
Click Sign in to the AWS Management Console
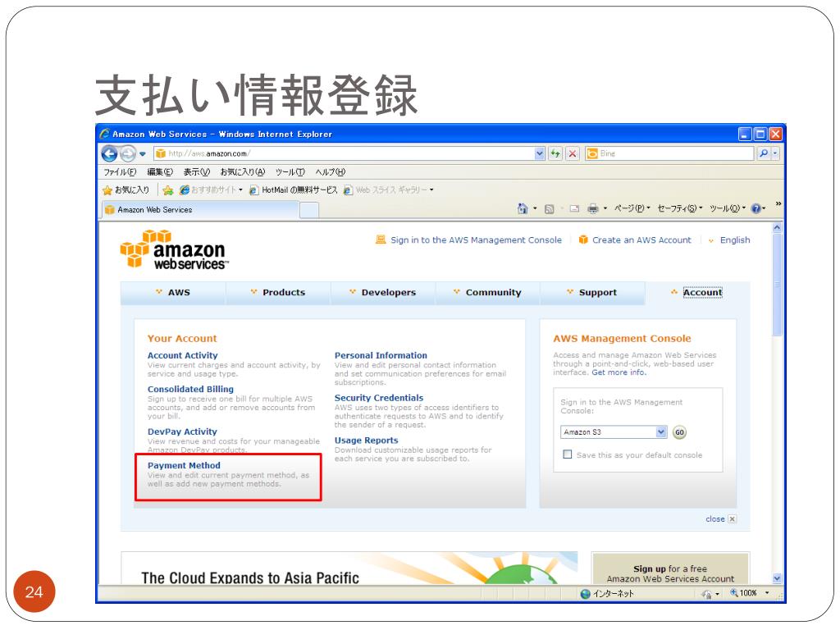pyautogui.click(x=476, y=240)
